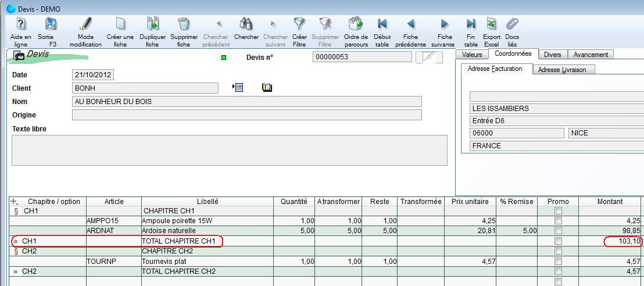644x286 pixels.
Task: Export to Excel via Export Excel icon
Action: pyautogui.click(x=491, y=24)
